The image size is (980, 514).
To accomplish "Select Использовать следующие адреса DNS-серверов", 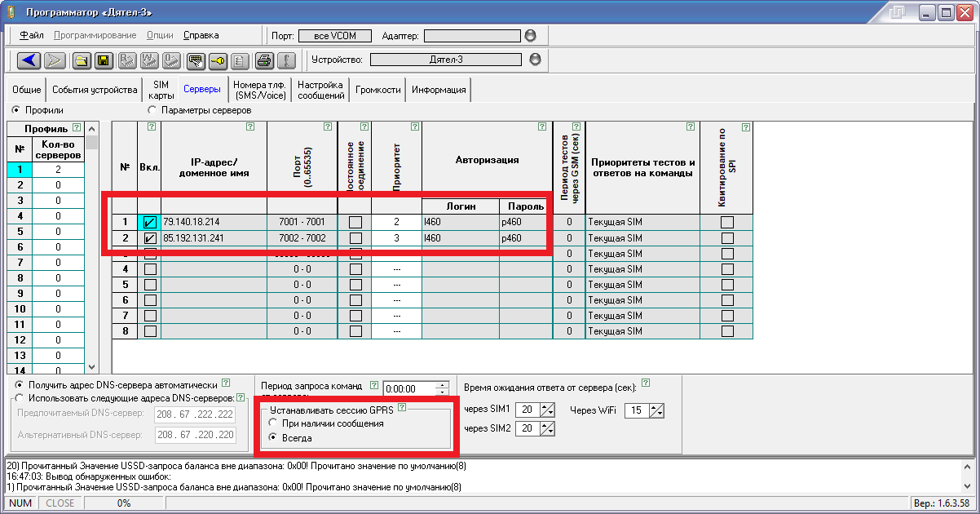I will (x=20, y=398).
